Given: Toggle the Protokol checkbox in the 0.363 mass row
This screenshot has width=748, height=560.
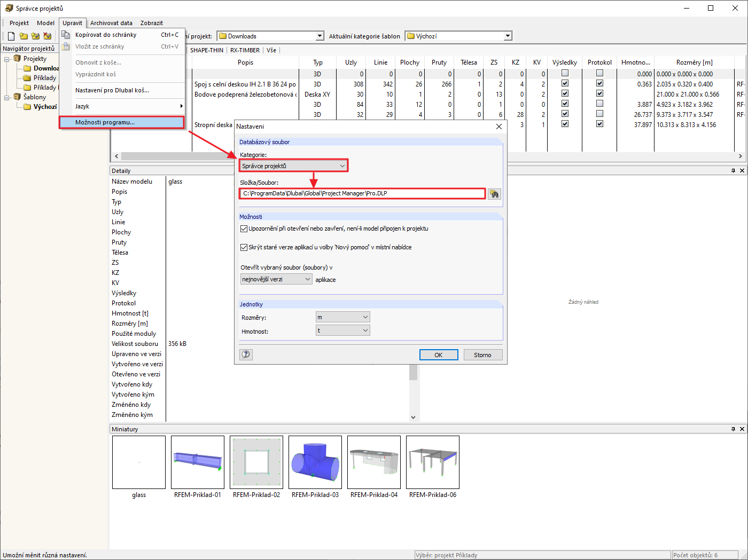Looking at the screenshot, I should pos(599,83).
